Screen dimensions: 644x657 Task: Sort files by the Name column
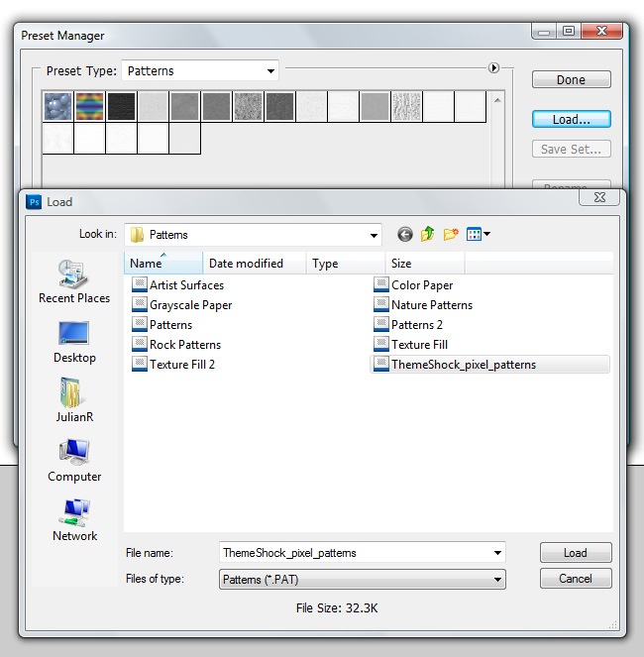click(x=163, y=264)
